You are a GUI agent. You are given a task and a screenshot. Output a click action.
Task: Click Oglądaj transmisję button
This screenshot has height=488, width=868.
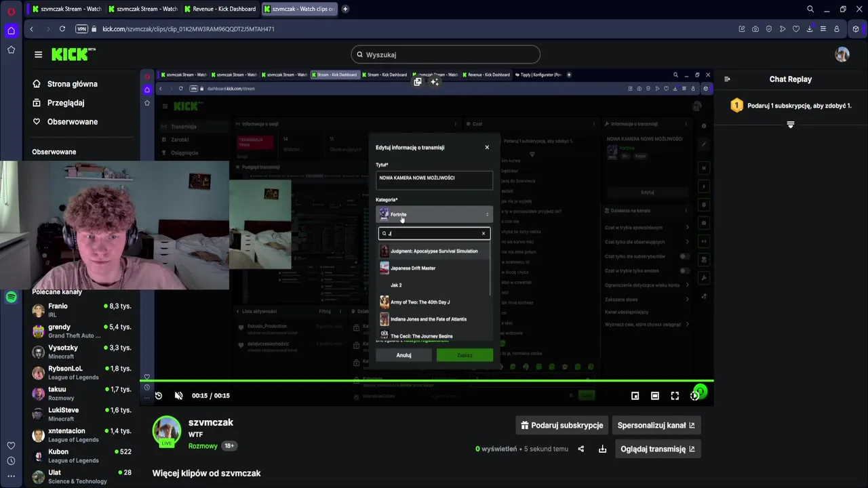(x=658, y=449)
